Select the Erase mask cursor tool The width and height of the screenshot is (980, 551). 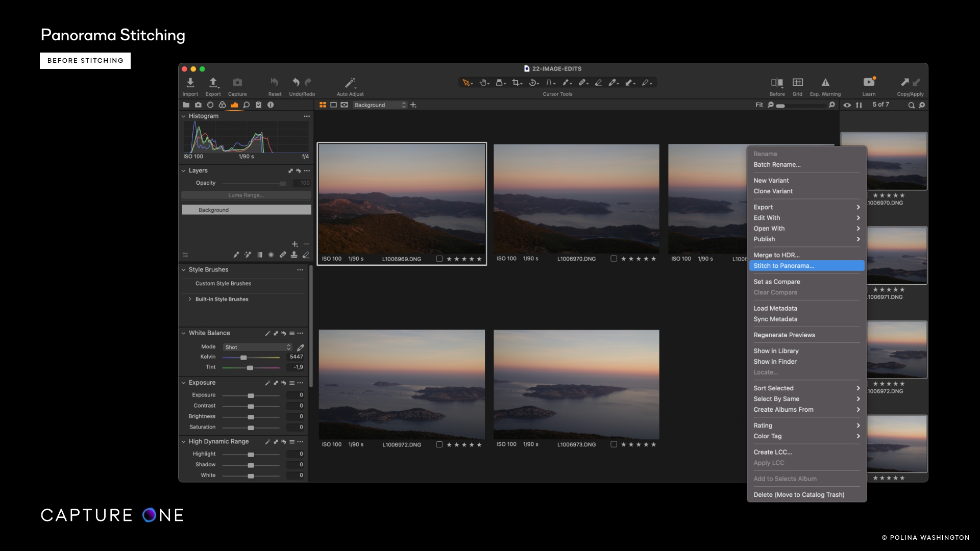coord(598,82)
